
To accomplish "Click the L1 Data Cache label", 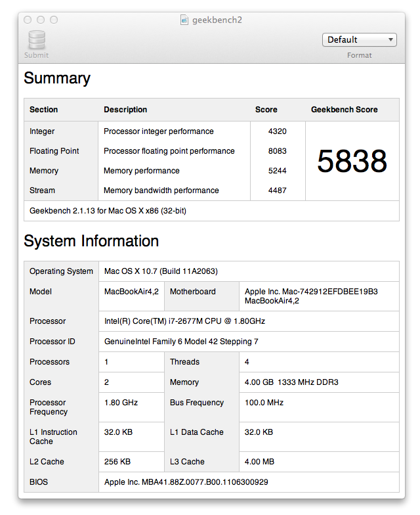I will 197,432.
